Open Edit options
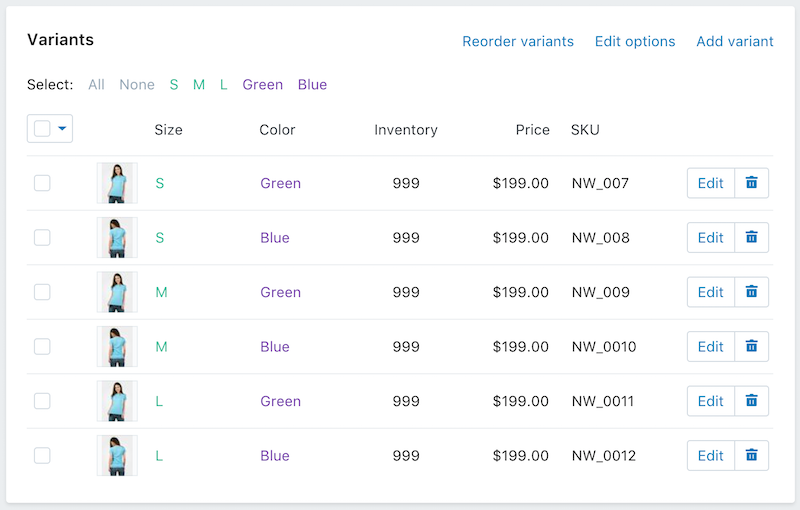Viewport: 800px width, 510px height. [635, 41]
